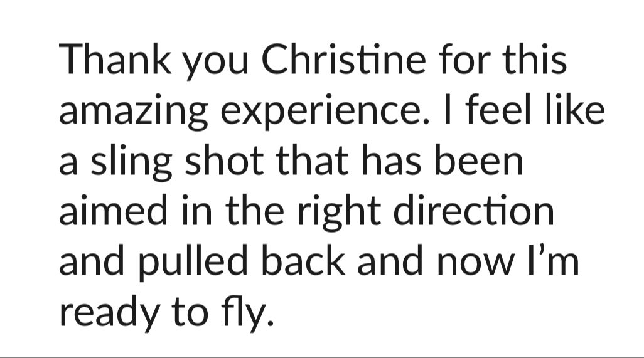Viewport: 644px width, 358px height.
Task: Select the name "Christine" in the text
Action: pos(343,59)
